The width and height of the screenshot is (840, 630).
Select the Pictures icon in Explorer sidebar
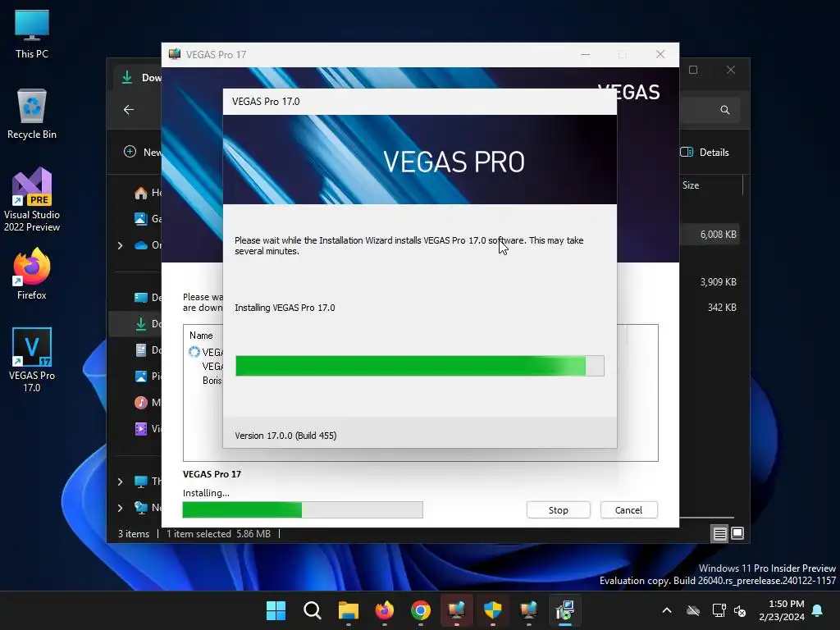(x=141, y=377)
